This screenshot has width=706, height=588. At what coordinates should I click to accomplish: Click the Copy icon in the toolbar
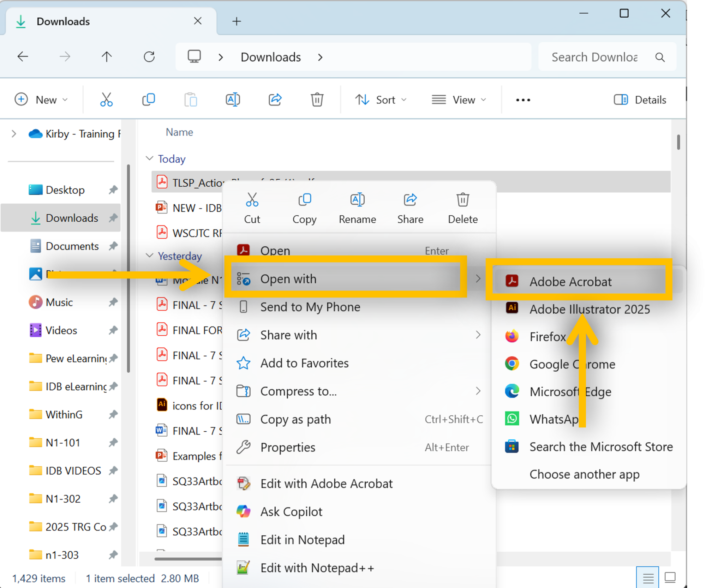coord(149,100)
